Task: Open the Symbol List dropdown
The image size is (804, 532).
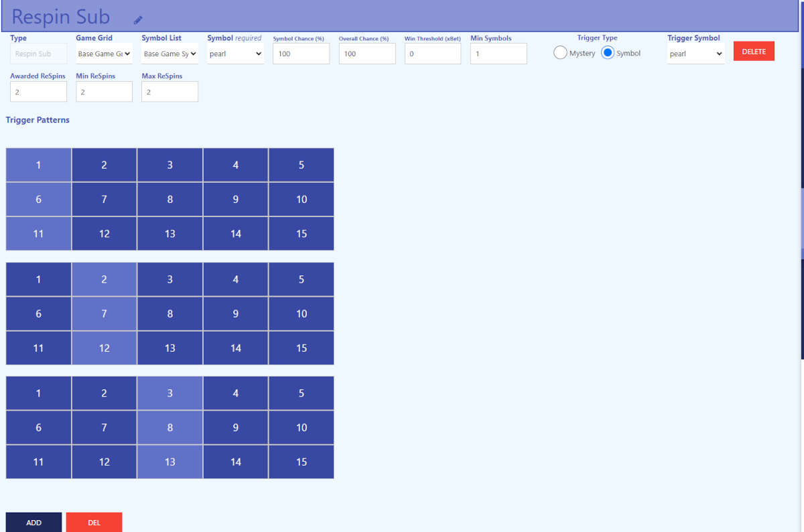Action: tap(170, 54)
